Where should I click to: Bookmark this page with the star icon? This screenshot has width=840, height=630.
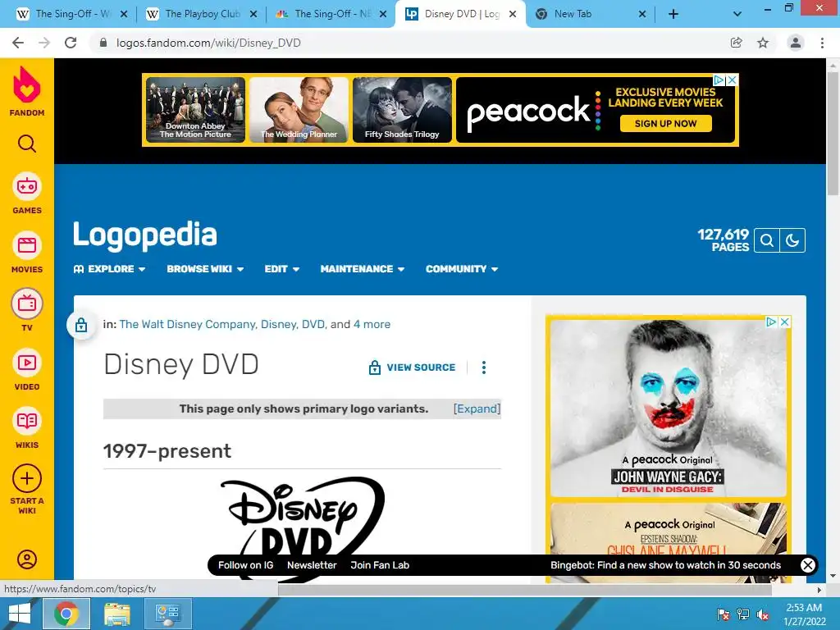763,43
